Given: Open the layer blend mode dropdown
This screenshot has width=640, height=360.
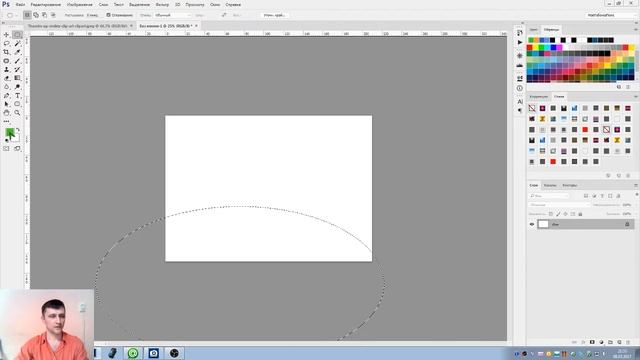Looking at the screenshot, I should (x=559, y=205).
